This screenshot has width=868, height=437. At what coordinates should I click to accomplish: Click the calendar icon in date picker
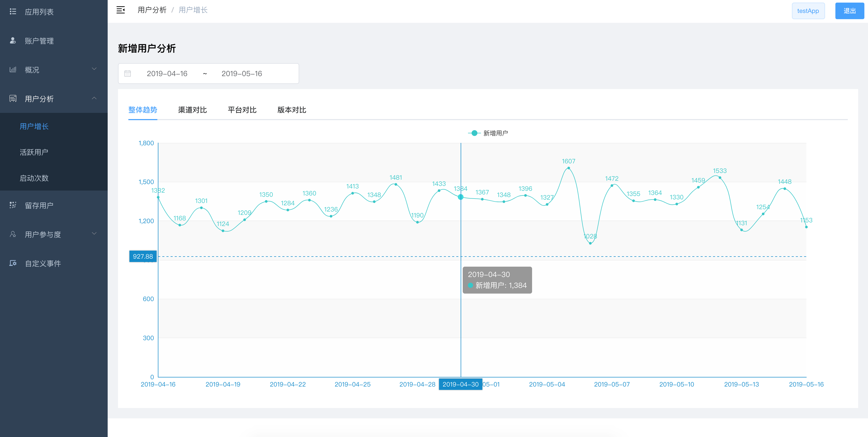(128, 74)
